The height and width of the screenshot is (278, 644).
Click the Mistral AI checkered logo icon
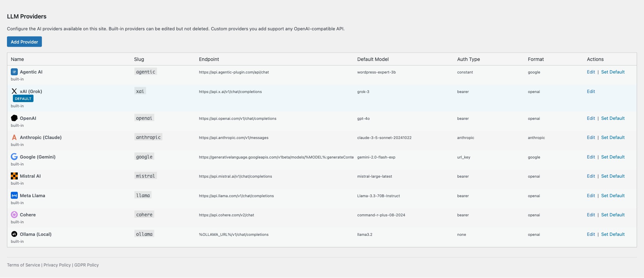(x=14, y=176)
